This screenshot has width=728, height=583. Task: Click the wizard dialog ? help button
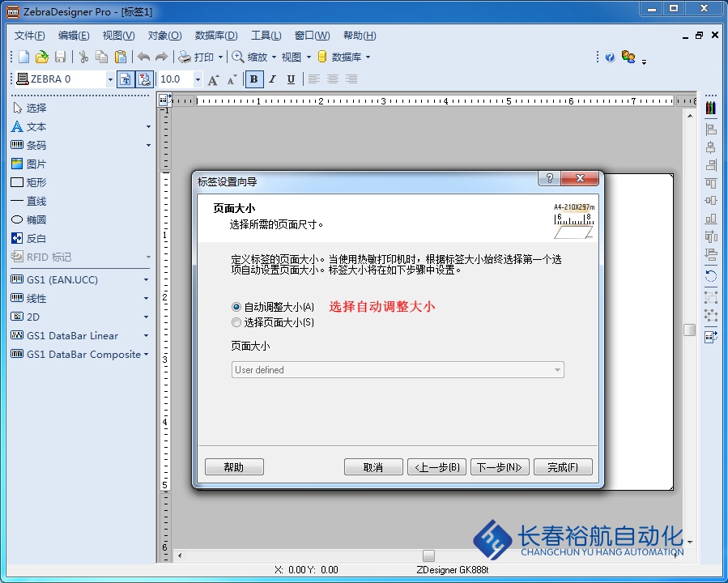tap(549, 178)
